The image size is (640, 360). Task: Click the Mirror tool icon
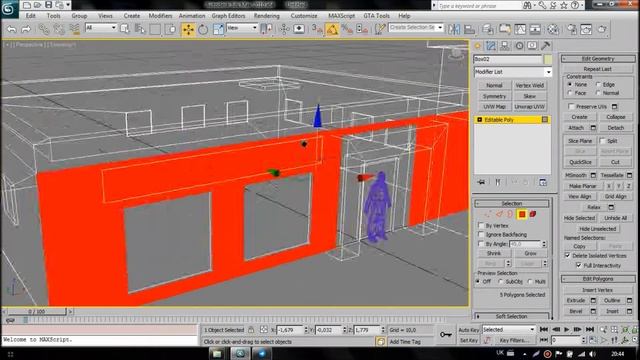coord(454,29)
